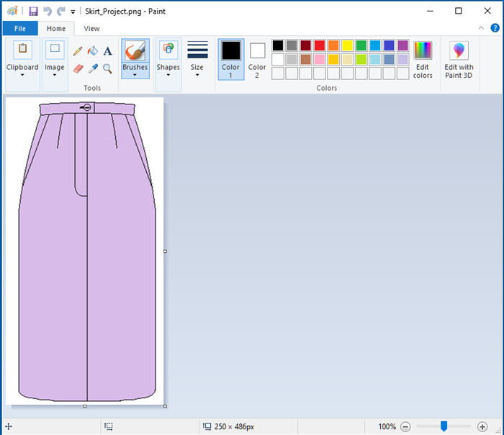Image resolution: width=504 pixels, height=435 pixels.
Task: Open Paint Help question mark icon
Action: 495,28
